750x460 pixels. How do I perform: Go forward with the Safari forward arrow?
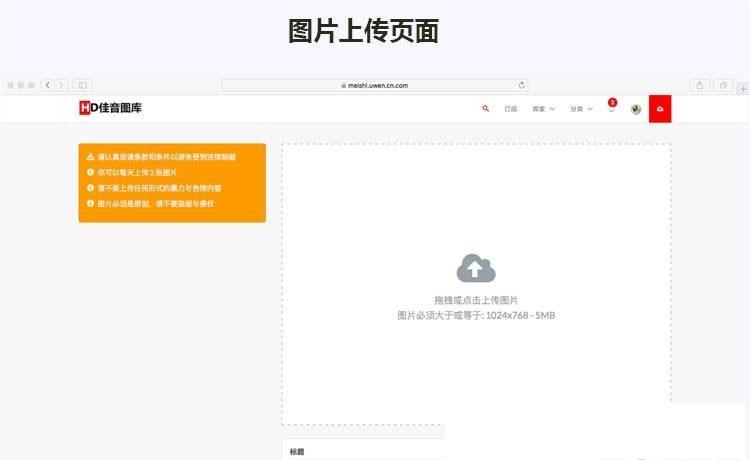(x=61, y=86)
